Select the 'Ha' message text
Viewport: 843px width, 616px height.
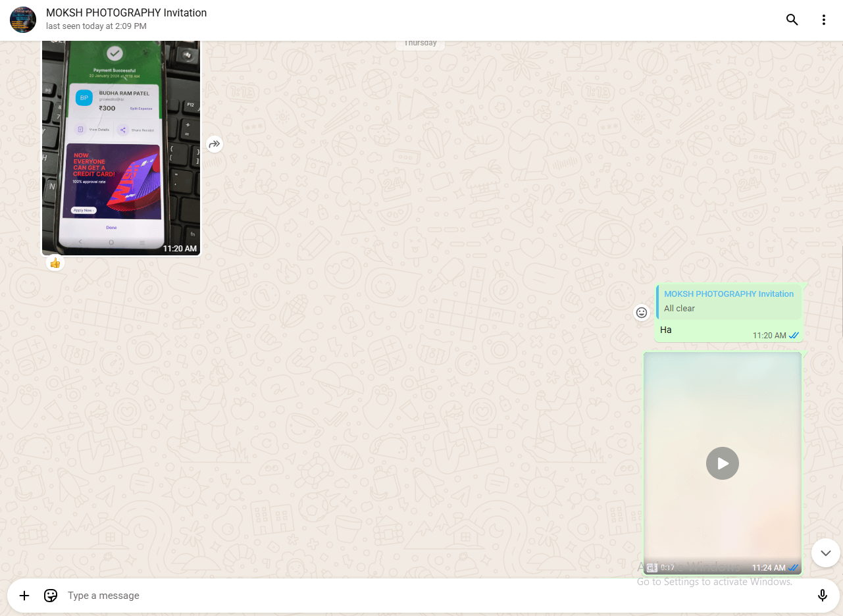[x=666, y=330]
